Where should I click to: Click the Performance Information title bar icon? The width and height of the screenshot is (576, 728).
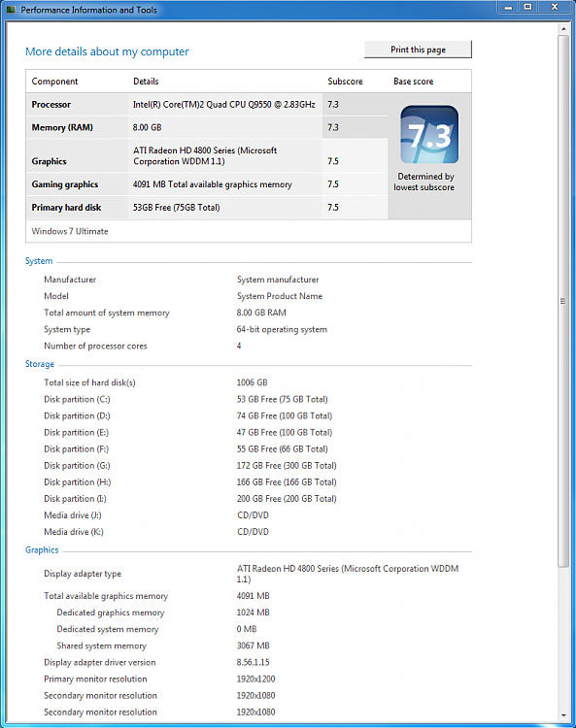[11, 10]
